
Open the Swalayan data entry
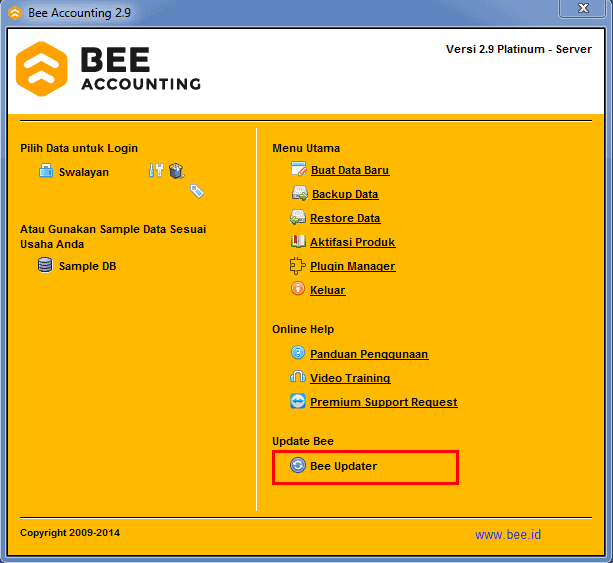(x=84, y=172)
